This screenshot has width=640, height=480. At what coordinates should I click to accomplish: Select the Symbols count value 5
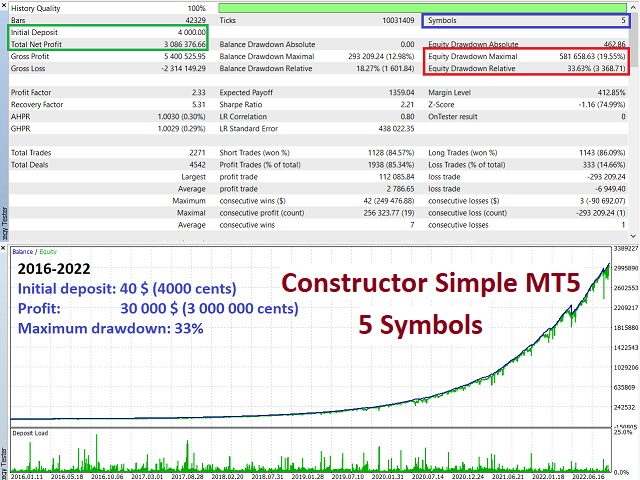tap(623, 20)
